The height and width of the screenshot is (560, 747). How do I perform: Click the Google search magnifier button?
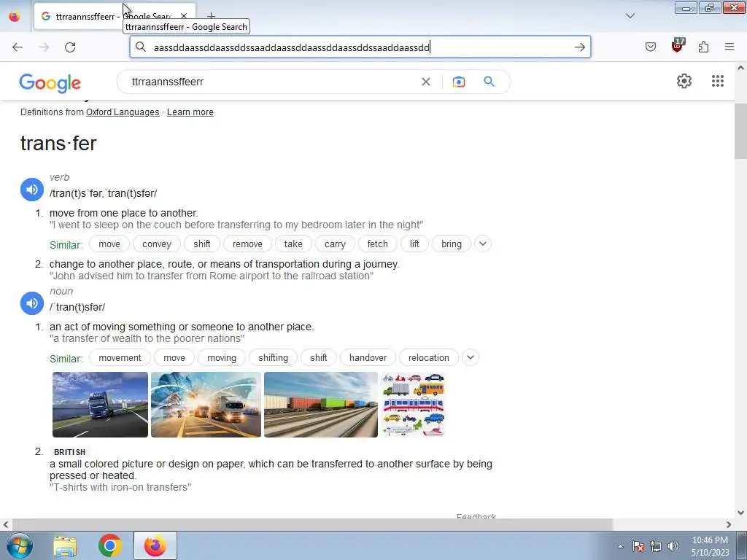click(489, 82)
